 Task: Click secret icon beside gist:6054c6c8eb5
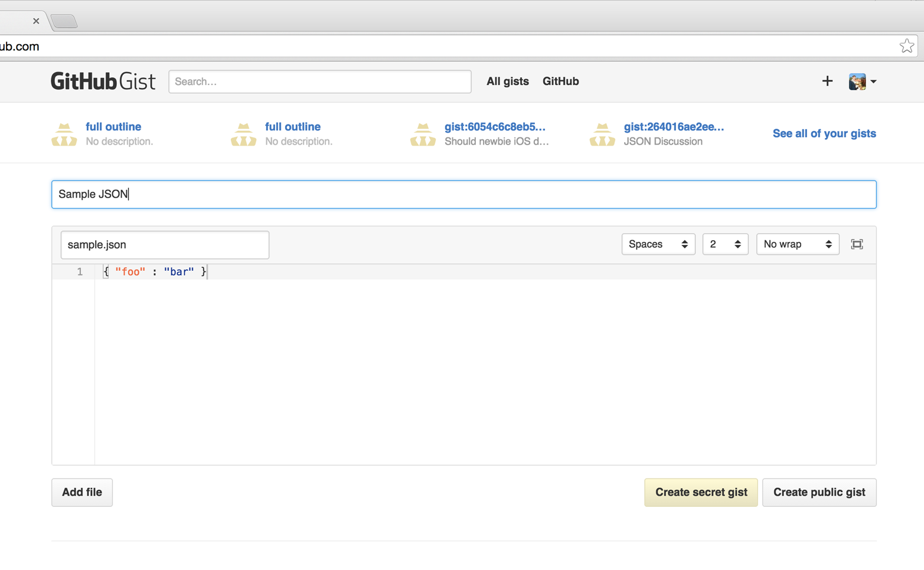click(x=423, y=135)
